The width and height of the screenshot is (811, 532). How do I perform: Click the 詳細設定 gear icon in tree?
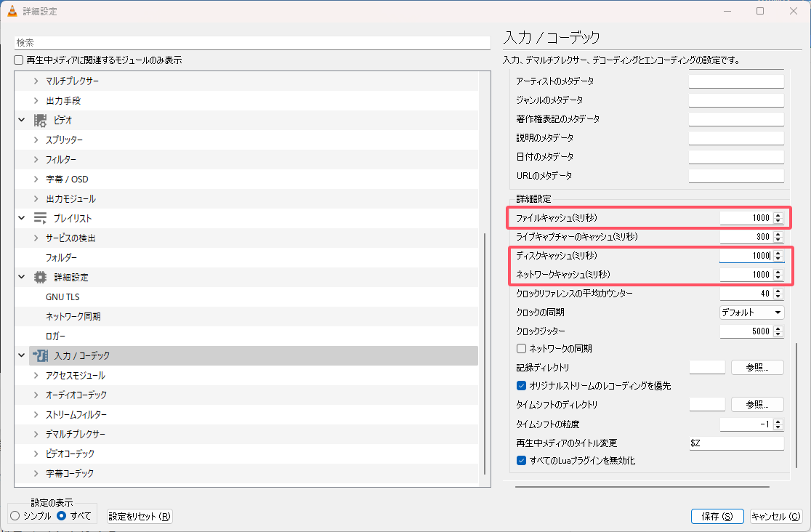[x=41, y=277]
